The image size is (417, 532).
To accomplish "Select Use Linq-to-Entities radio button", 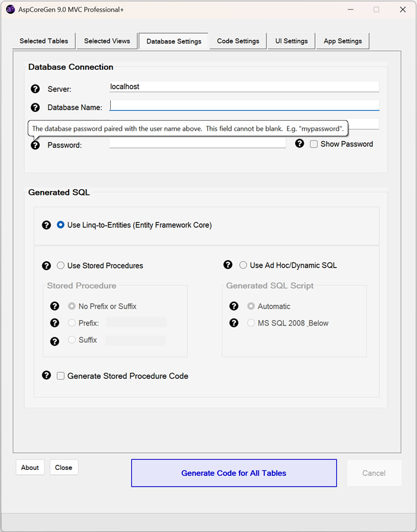I will pos(60,225).
